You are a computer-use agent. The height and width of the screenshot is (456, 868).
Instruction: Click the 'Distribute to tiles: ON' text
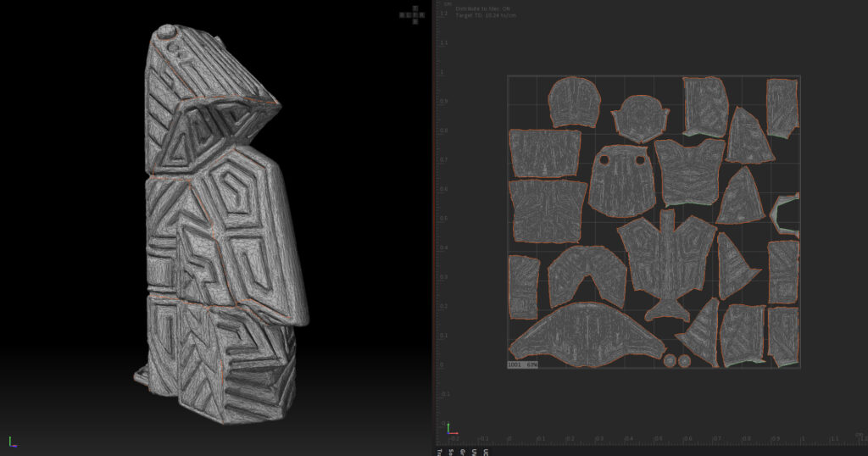click(482, 8)
